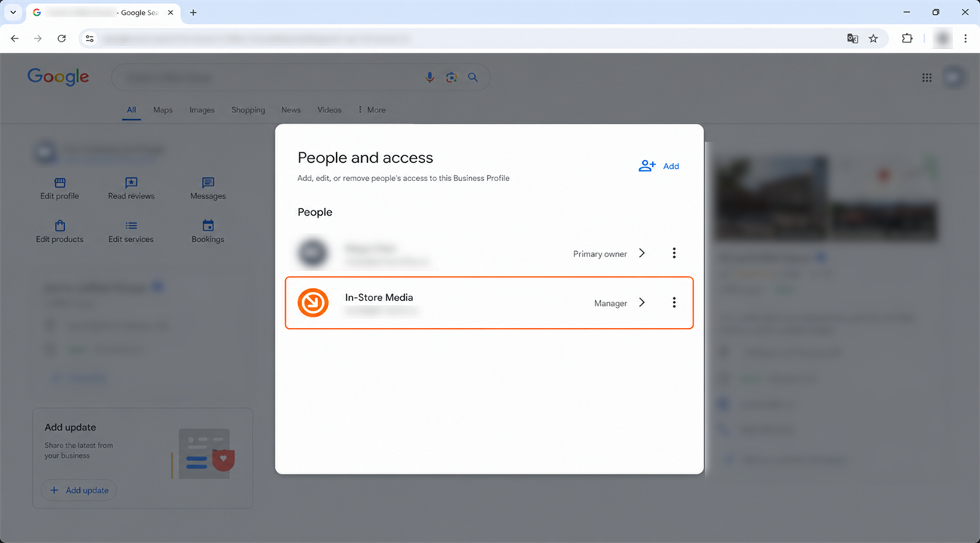Open the browser Extensions puzzle icon
980x543 pixels.
click(907, 38)
